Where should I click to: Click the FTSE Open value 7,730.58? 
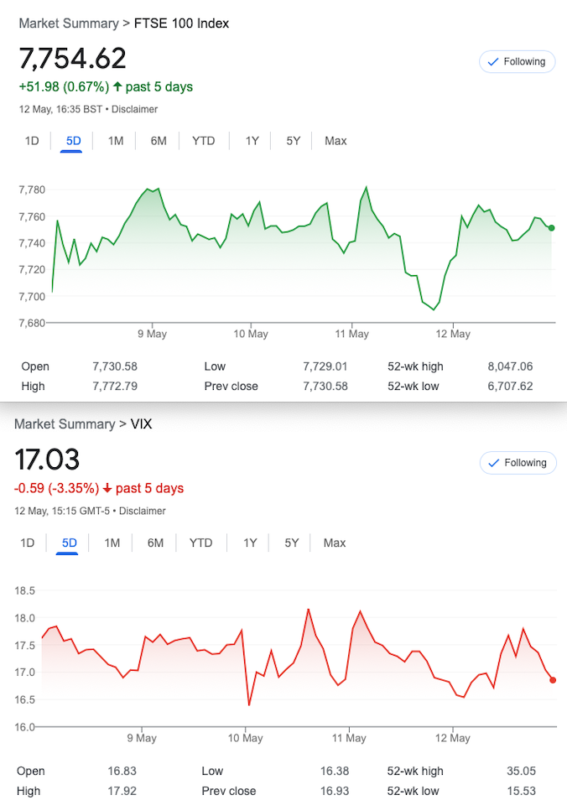pyautogui.click(x=115, y=366)
